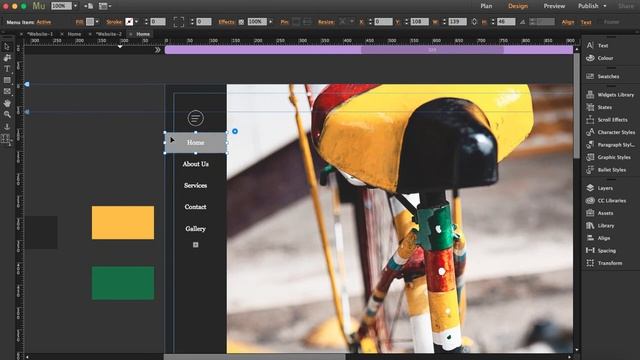640x360 pixels.
Task: Select the About Us menu item
Action: 196,164
